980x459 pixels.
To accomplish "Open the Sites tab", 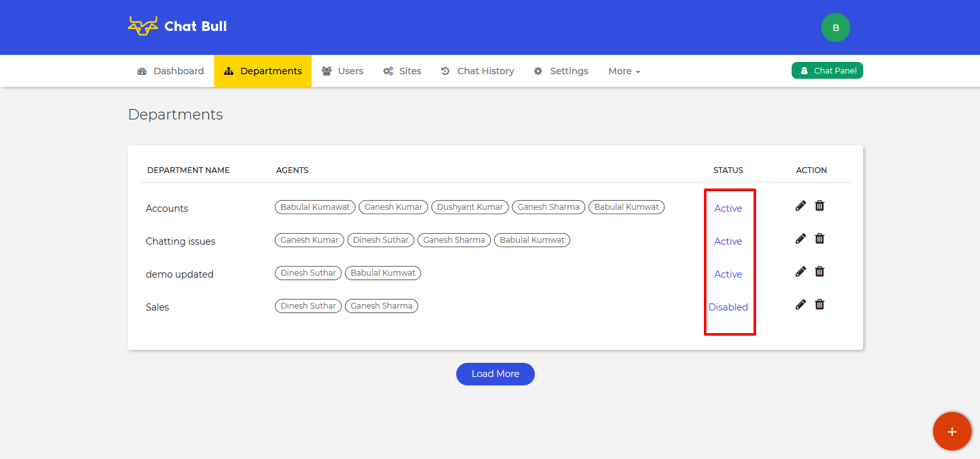I will 402,71.
